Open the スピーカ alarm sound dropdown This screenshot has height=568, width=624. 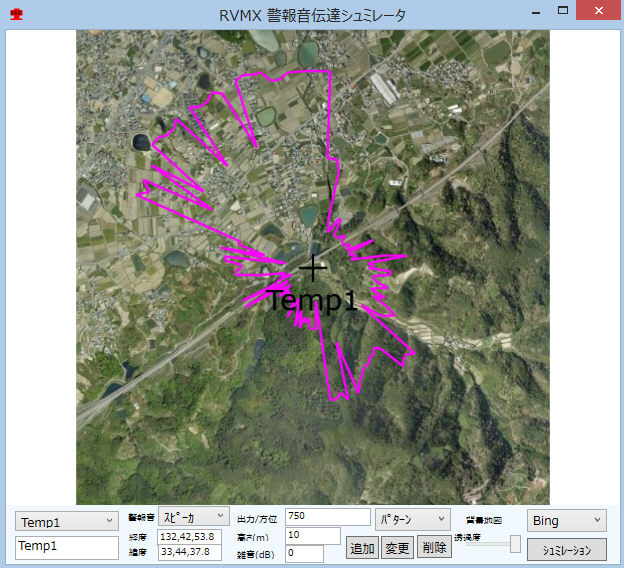(193, 517)
